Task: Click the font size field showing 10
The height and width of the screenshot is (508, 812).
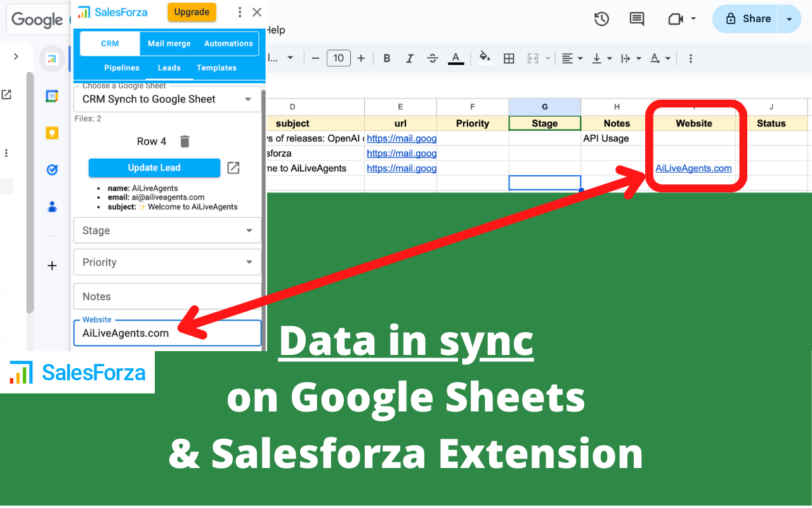Action: point(339,58)
